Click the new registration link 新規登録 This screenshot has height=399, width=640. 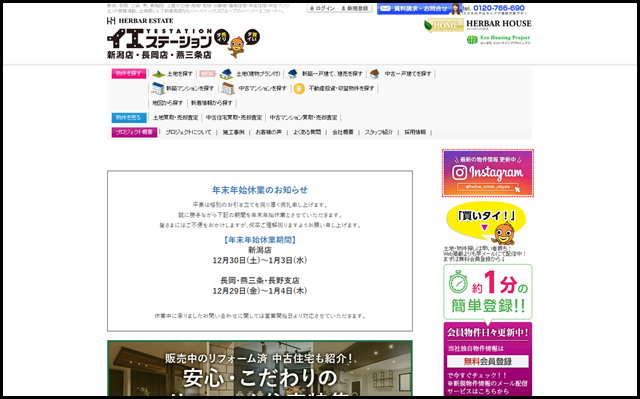[x=355, y=8]
